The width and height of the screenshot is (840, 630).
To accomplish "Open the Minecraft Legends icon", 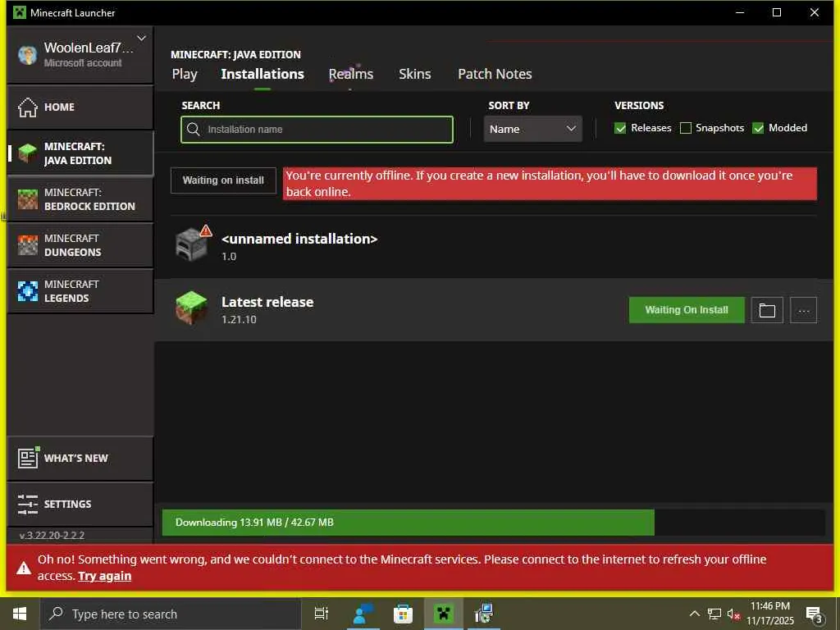I will (27, 291).
